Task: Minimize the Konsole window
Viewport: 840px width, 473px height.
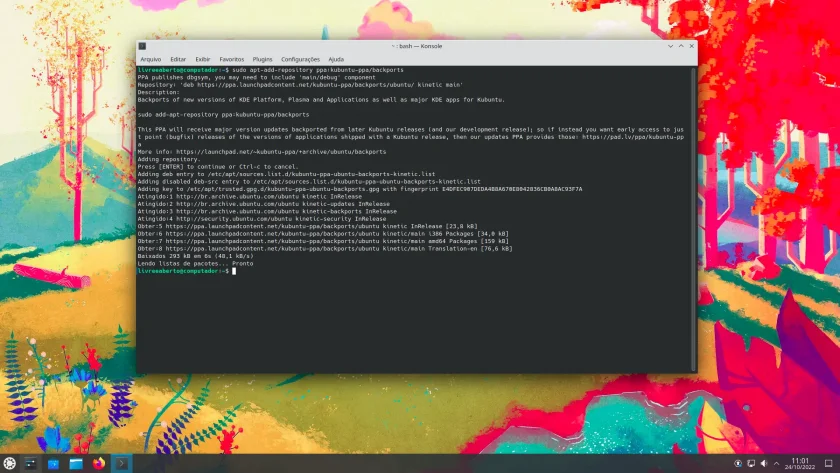Action: click(x=670, y=46)
